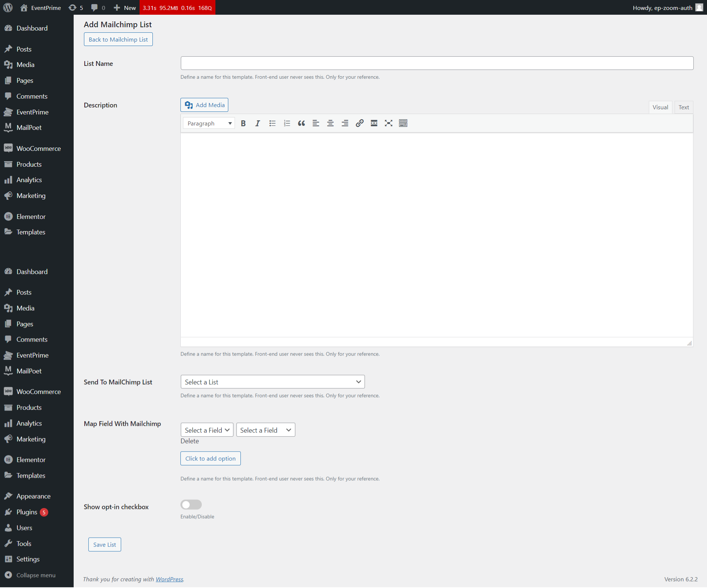Enter distraction-free fullscreen mode
The width and height of the screenshot is (707, 588).
click(x=388, y=123)
